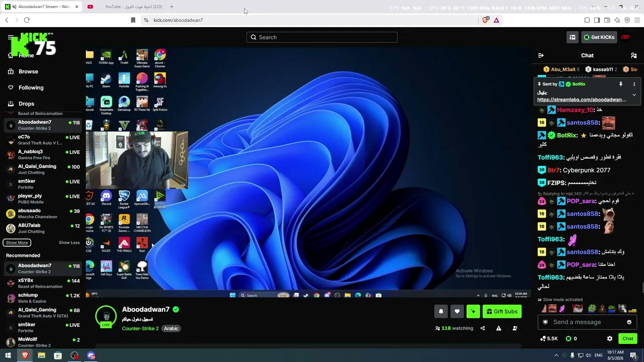Open Brave from the Windows taskbar
644x362 pixels.
tap(25, 355)
